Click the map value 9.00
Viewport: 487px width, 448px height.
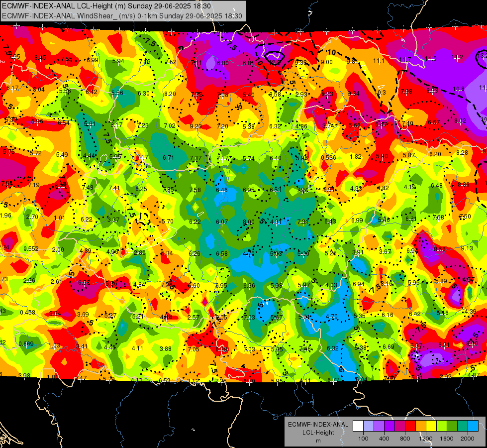326,62
